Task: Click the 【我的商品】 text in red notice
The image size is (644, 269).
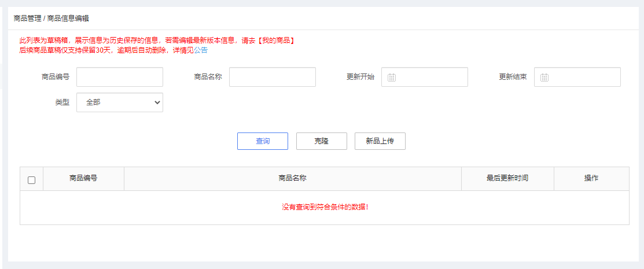Action: 275,40
